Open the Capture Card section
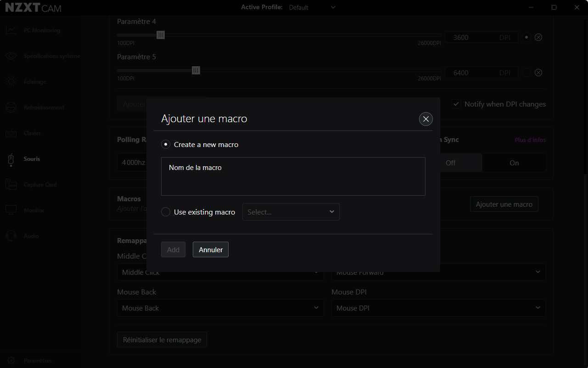 pos(11,184)
